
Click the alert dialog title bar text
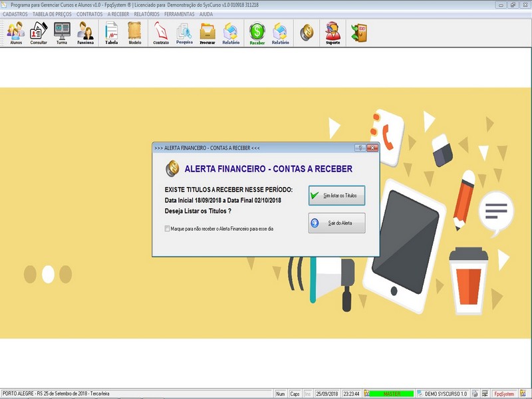pos(207,148)
